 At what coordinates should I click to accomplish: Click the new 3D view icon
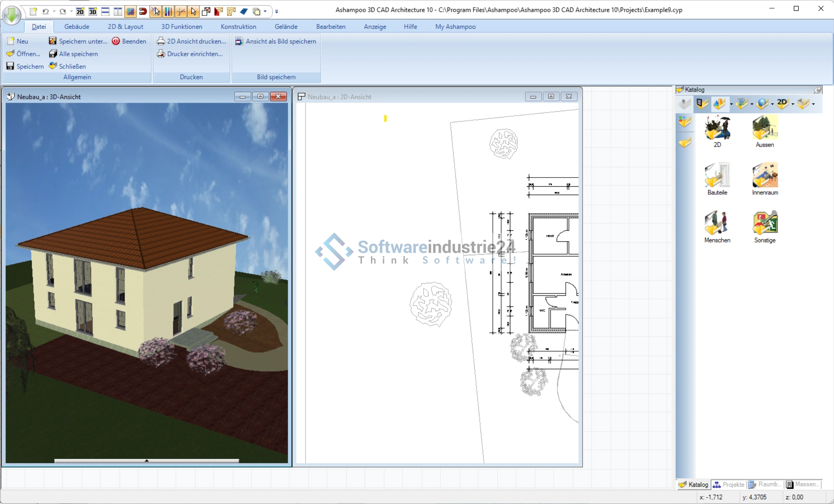(92, 11)
